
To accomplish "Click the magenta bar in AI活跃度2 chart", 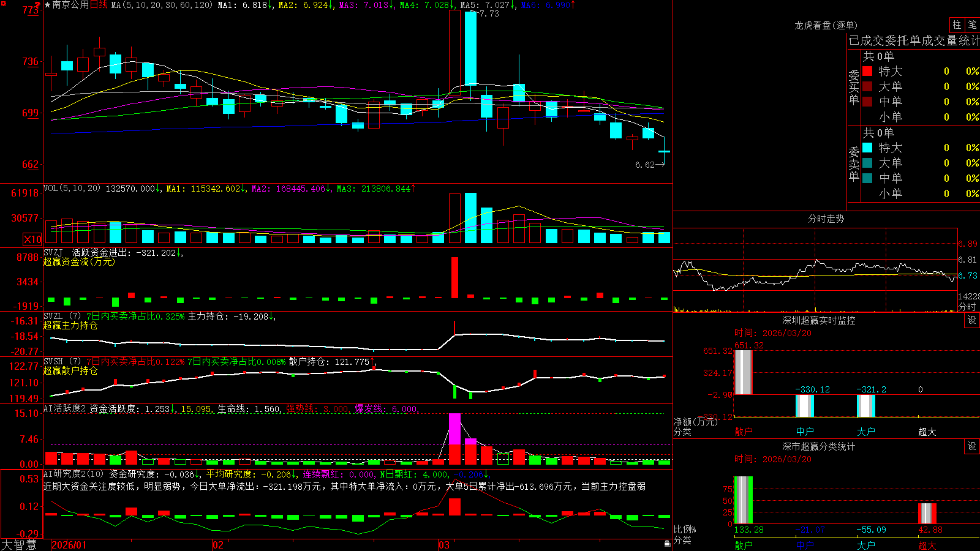I will [x=454, y=429].
